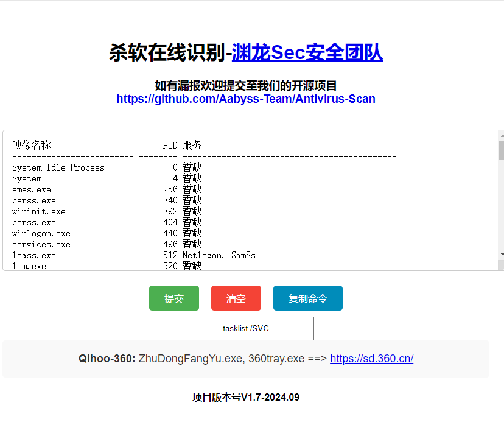Click the Qihoo-360 result label

coord(107,359)
